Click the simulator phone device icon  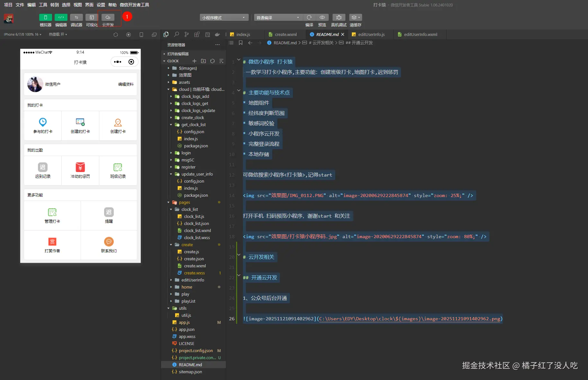pos(141,35)
